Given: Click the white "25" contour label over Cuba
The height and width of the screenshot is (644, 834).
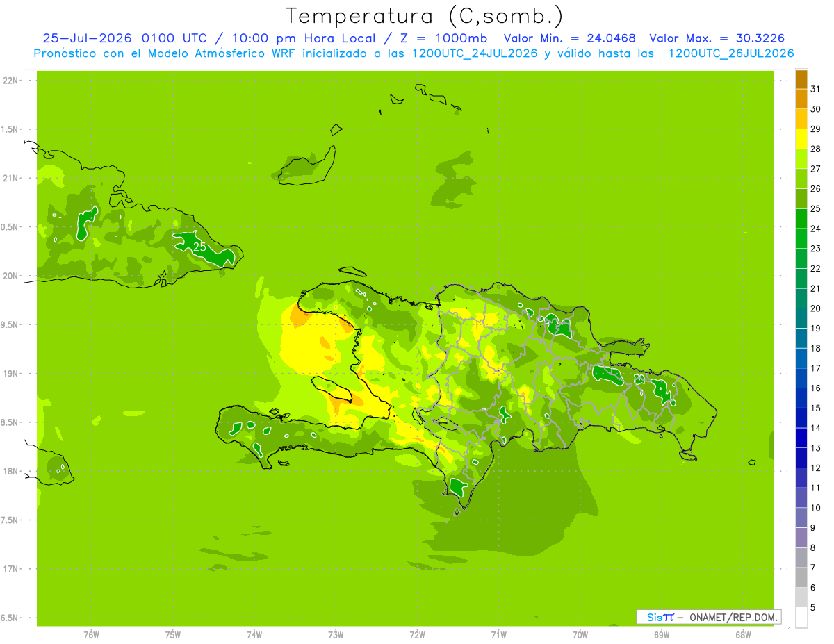Looking at the screenshot, I should [x=199, y=247].
